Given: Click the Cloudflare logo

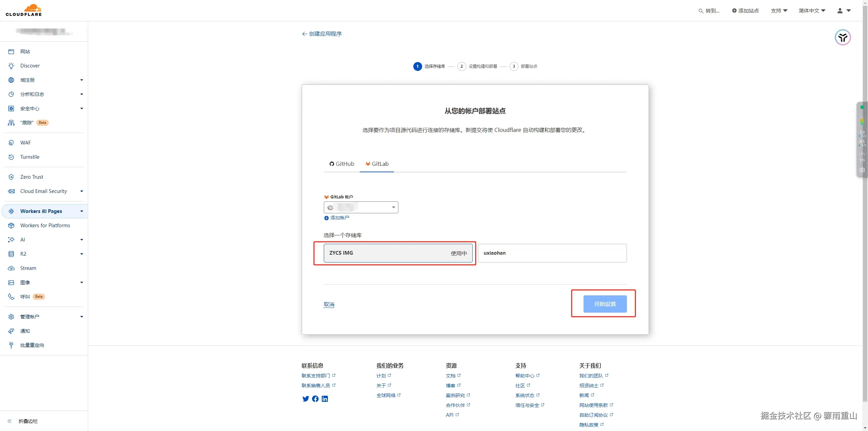Looking at the screenshot, I should [x=24, y=10].
